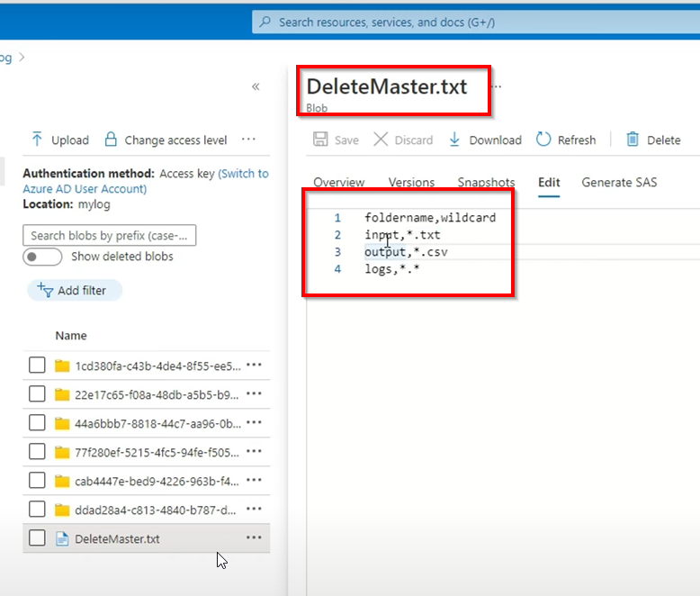Click editor line 'logs,*.*'
This screenshot has width=700, height=596.
click(x=392, y=269)
